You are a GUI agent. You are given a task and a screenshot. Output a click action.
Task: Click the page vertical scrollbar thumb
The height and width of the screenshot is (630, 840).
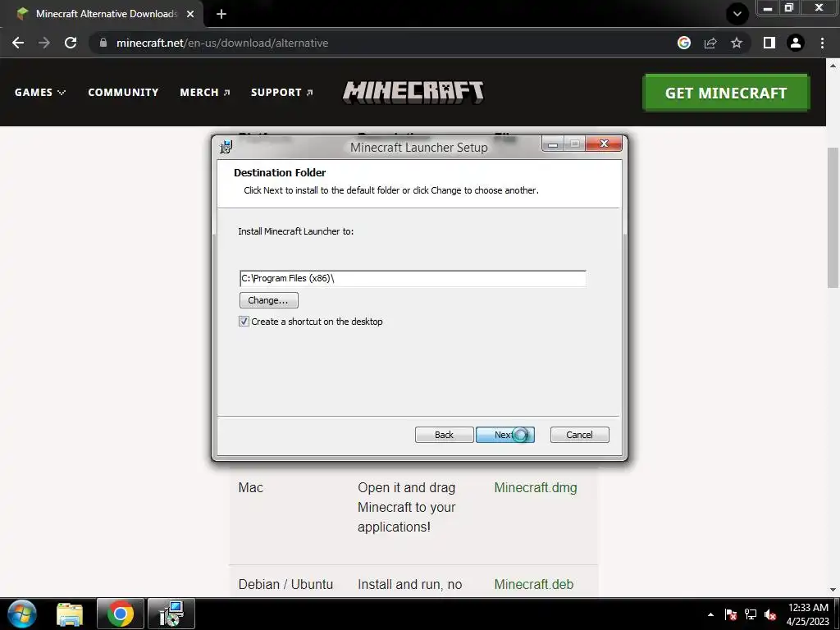(x=833, y=217)
